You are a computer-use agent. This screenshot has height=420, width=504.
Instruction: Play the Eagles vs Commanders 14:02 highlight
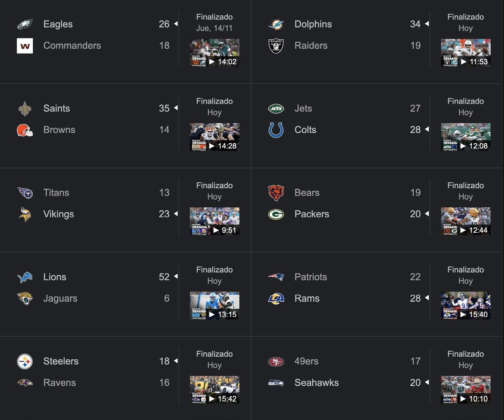pos(214,53)
